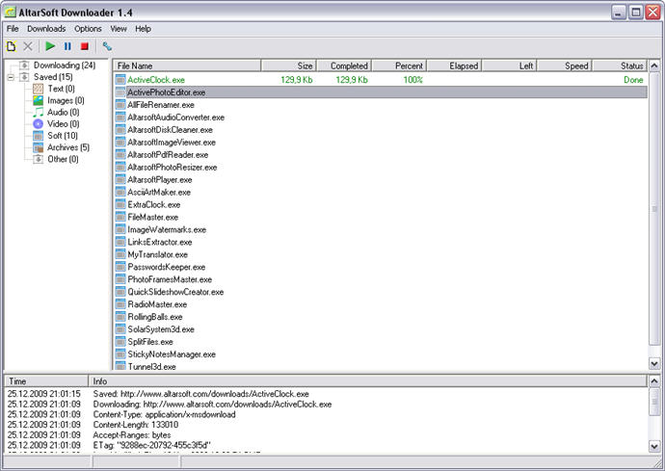This screenshot has width=665, height=471.
Task: Select StickyNotesManager.exe in the list
Action: 171,354
